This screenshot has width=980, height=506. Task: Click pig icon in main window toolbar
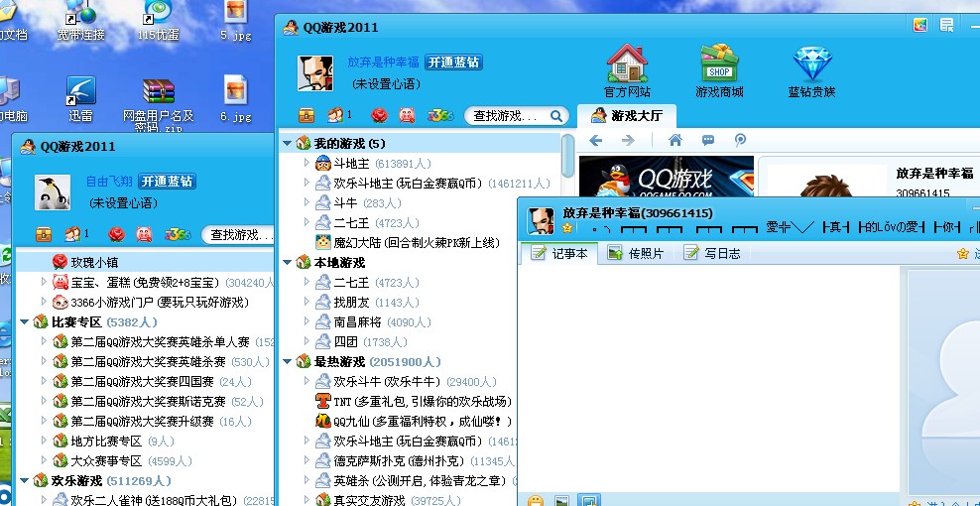pyautogui.click(x=407, y=115)
